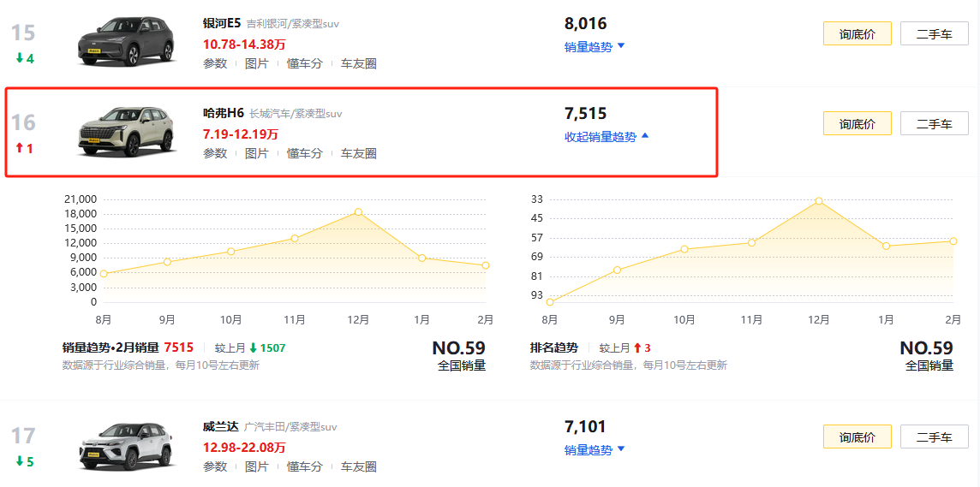The width and height of the screenshot is (980, 487).
Task: Click 询底价 button for 银河E5
Action: pos(857,33)
